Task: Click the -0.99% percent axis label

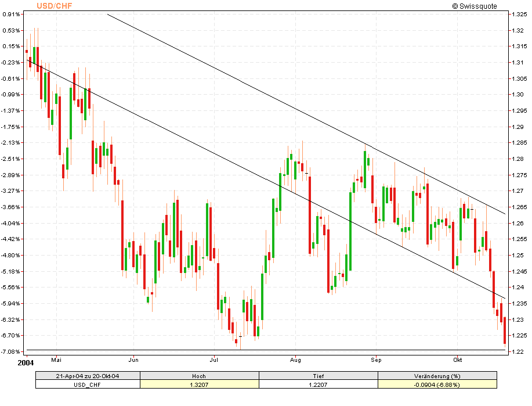Action: [x=10, y=95]
